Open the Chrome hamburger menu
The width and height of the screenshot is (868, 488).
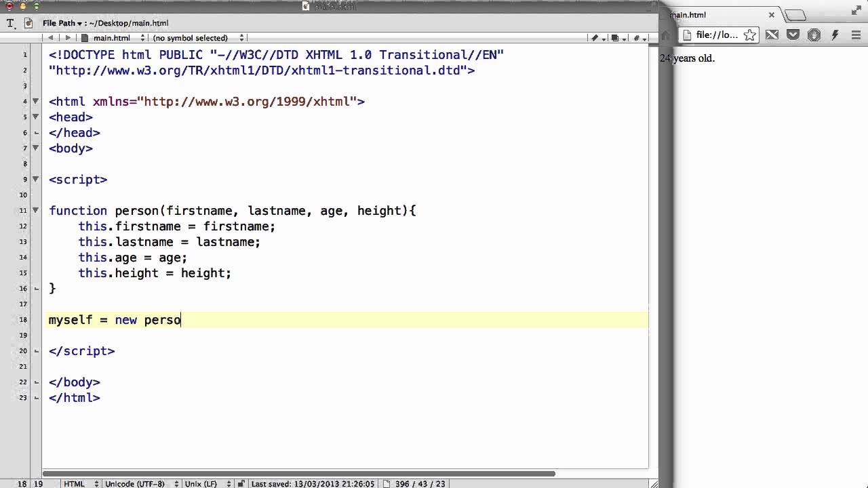tap(856, 35)
